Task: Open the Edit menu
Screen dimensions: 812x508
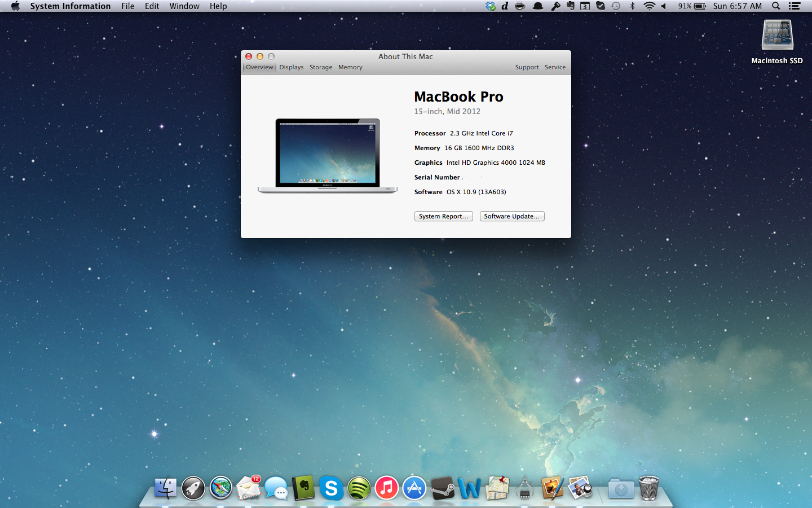Action: point(152,6)
